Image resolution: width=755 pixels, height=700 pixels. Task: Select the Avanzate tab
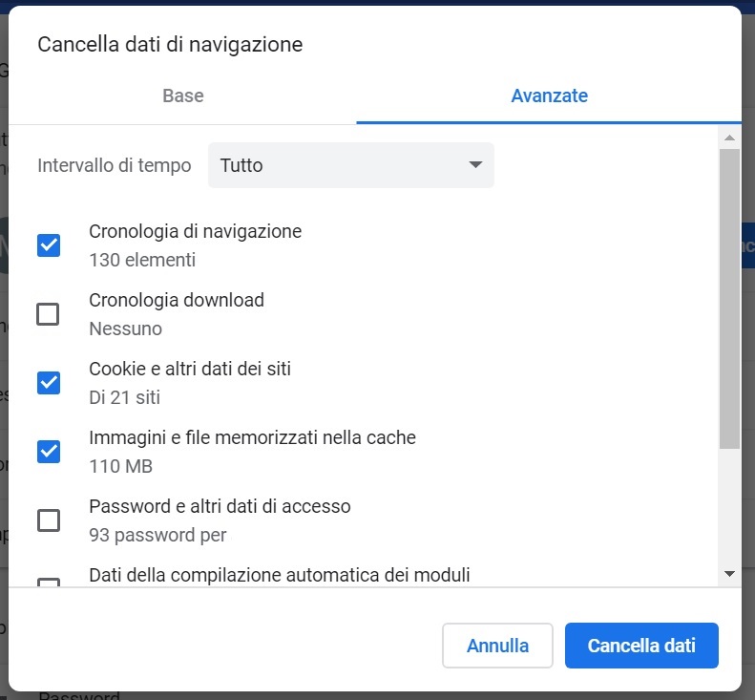pos(549,95)
